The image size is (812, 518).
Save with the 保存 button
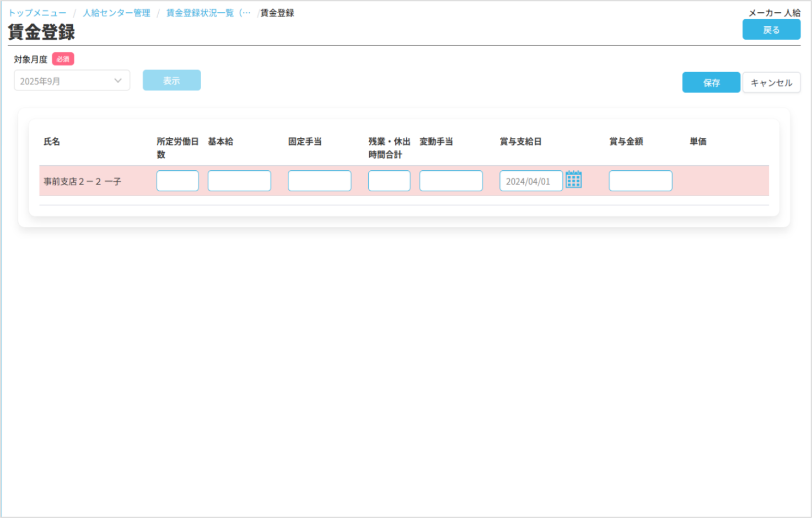click(711, 83)
